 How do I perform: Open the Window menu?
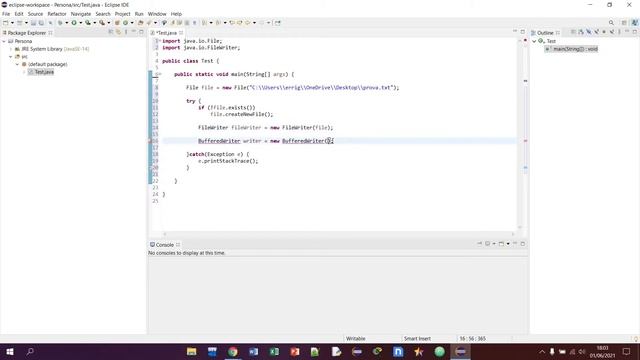point(157,14)
